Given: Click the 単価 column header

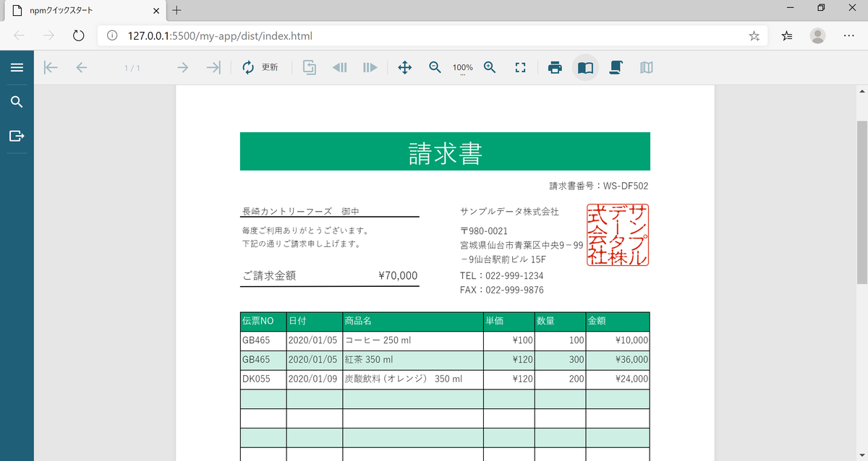Looking at the screenshot, I should (x=509, y=322).
